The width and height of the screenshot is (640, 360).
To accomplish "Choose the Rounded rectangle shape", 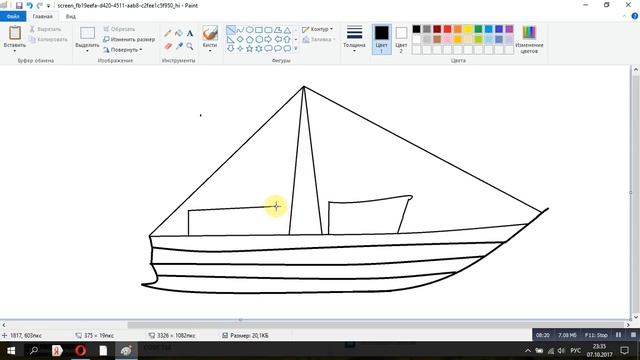I will [x=268, y=30].
